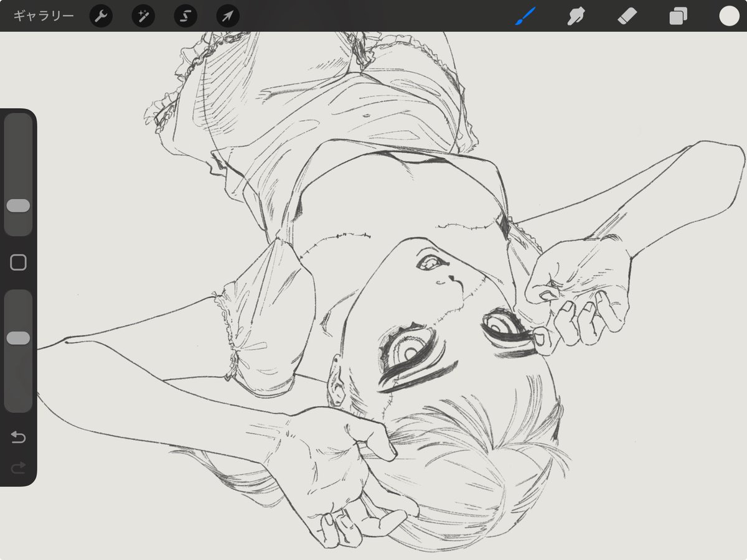747x560 pixels.
Task: Select the Eraser tool
Action: pyautogui.click(x=627, y=16)
